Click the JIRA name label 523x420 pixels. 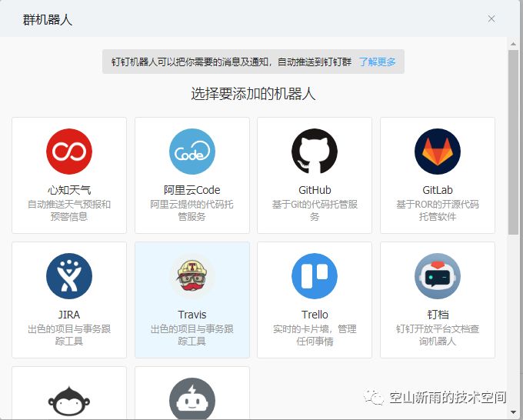pos(69,315)
